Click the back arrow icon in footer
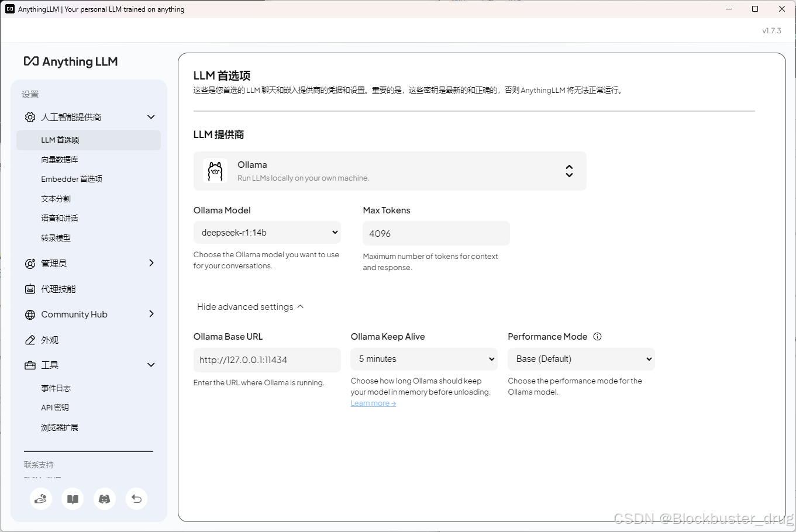Viewport: 796px width, 532px height. click(x=136, y=499)
